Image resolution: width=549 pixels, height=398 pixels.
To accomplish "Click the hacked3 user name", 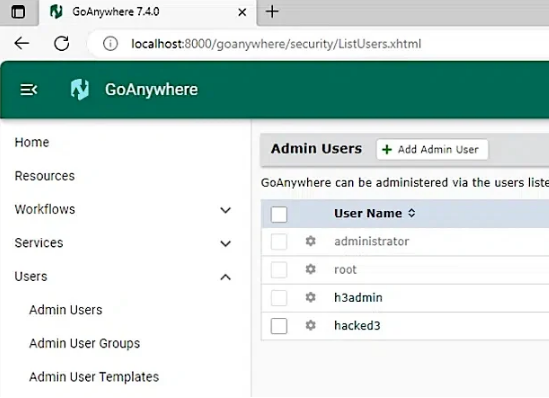I will point(357,326).
